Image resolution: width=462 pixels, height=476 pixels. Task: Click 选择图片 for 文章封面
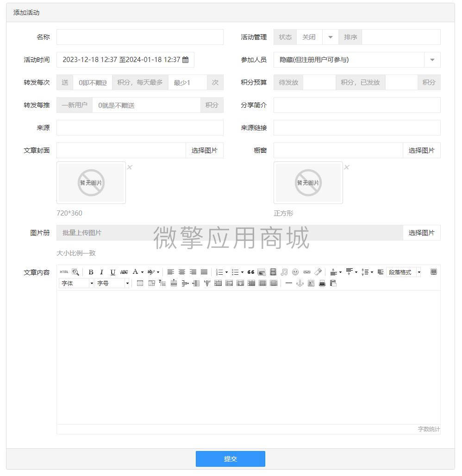[x=205, y=150]
